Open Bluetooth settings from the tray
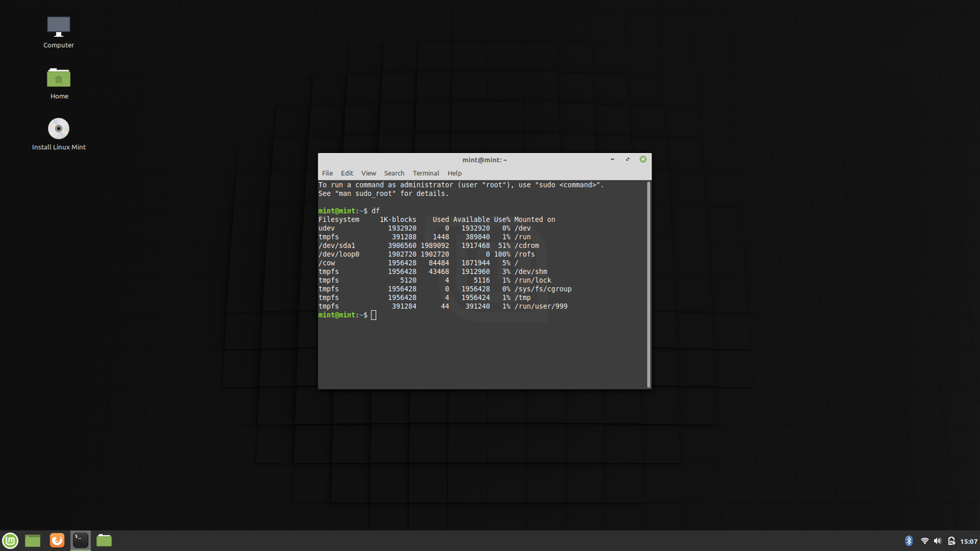Screen dimensions: 980x551 pos(910,540)
